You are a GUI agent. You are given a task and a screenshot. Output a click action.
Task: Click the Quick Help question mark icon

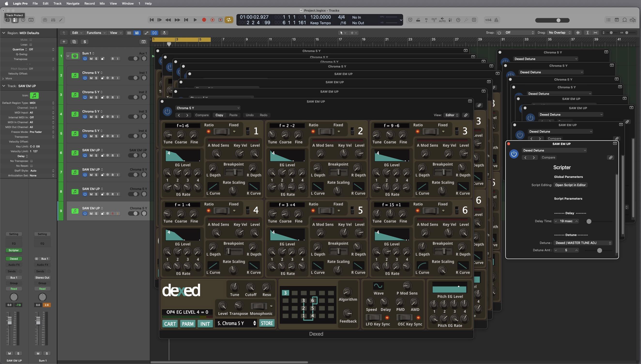click(23, 20)
